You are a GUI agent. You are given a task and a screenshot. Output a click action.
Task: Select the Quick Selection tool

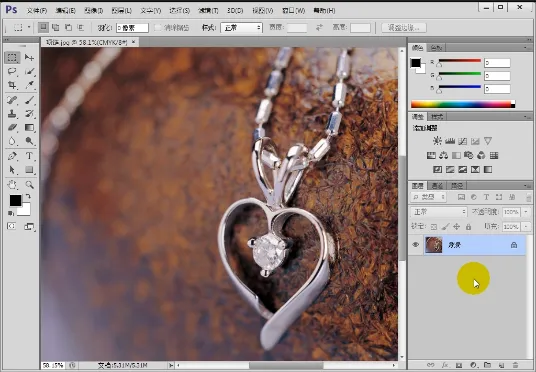29,71
